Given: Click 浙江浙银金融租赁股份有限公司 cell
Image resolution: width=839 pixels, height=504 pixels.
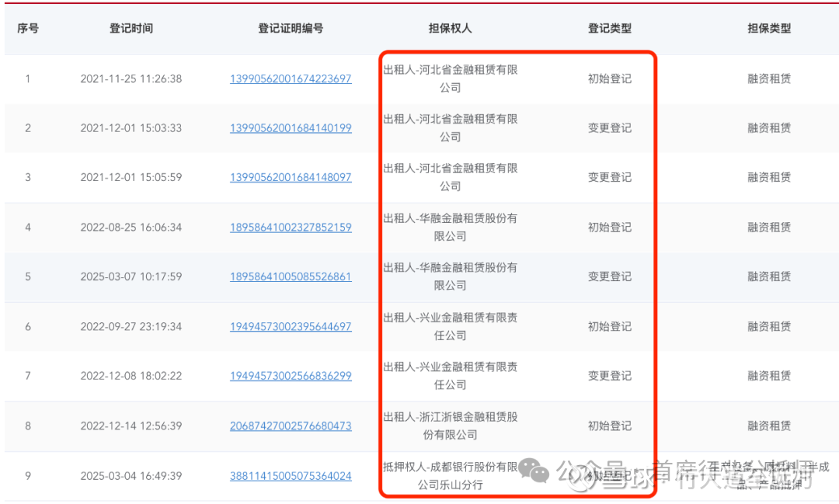Looking at the screenshot, I should point(450,426).
